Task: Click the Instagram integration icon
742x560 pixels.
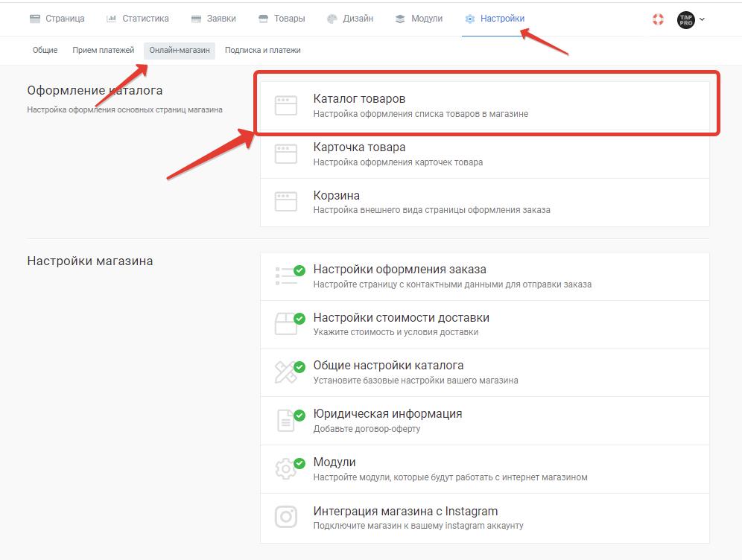Action: pos(286,517)
